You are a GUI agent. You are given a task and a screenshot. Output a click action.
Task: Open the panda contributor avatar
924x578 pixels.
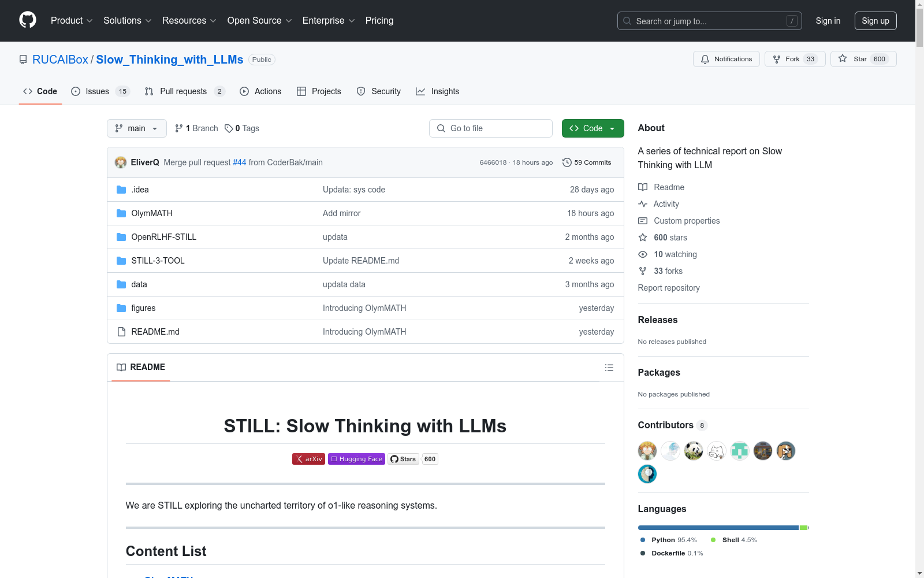point(694,451)
